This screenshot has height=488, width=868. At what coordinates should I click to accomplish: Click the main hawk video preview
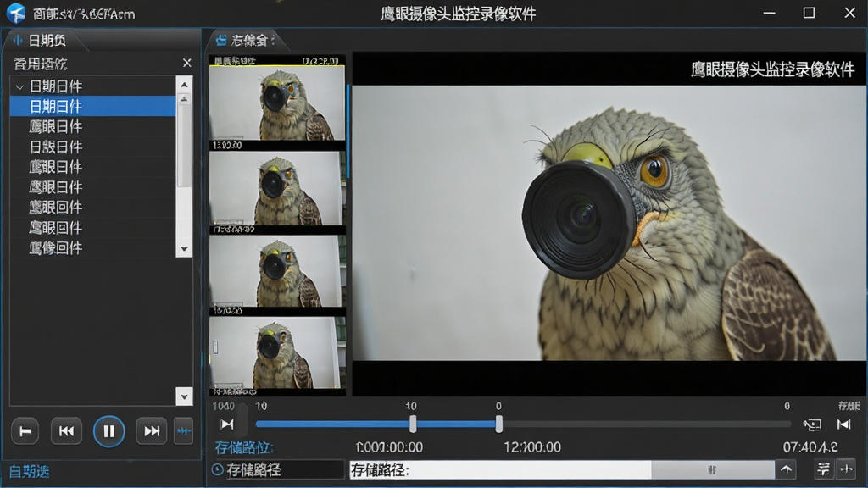tap(609, 223)
